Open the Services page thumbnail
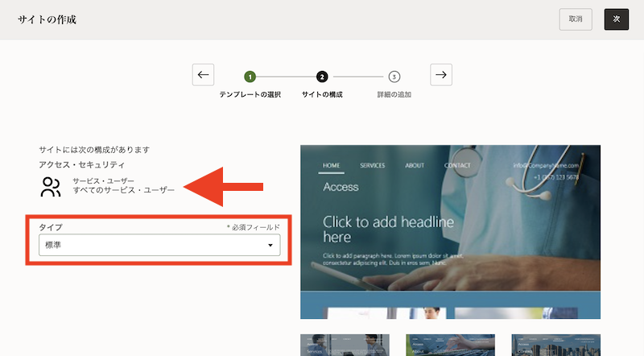This screenshot has height=356, width=644. coord(345,345)
